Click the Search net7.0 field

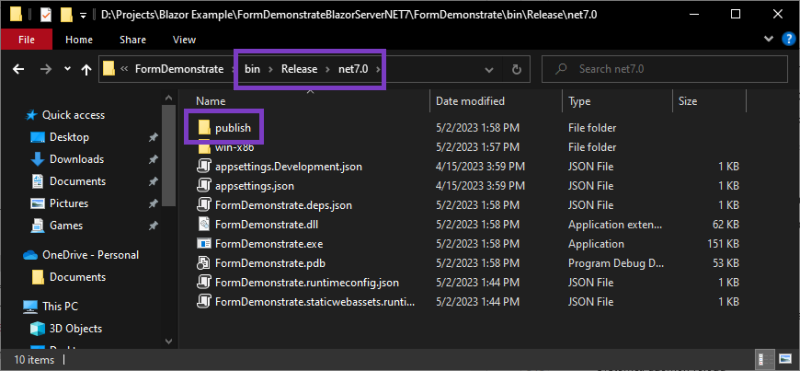(664, 69)
